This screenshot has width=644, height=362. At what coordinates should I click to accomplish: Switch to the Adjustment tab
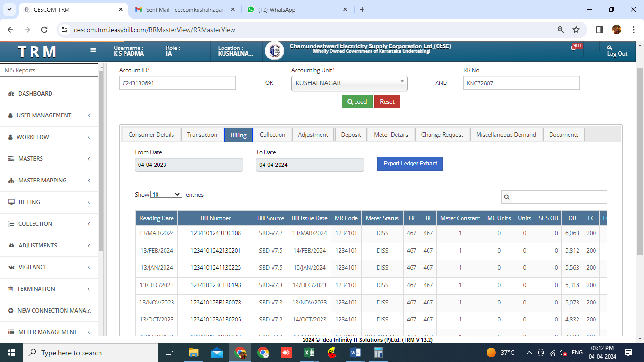tap(313, 135)
